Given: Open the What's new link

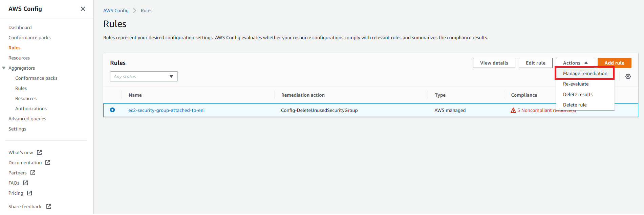Looking at the screenshot, I should (x=21, y=152).
